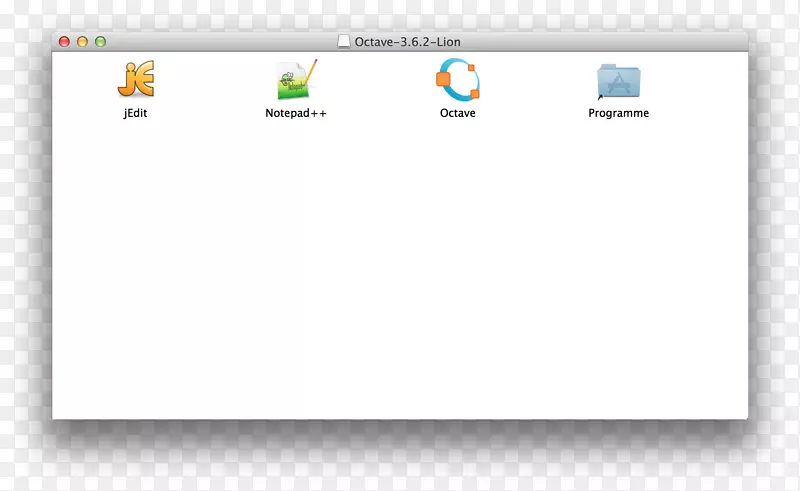Viewport: 800px width, 491px height.
Task: Select the Octave application icon
Action: [x=458, y=79]
